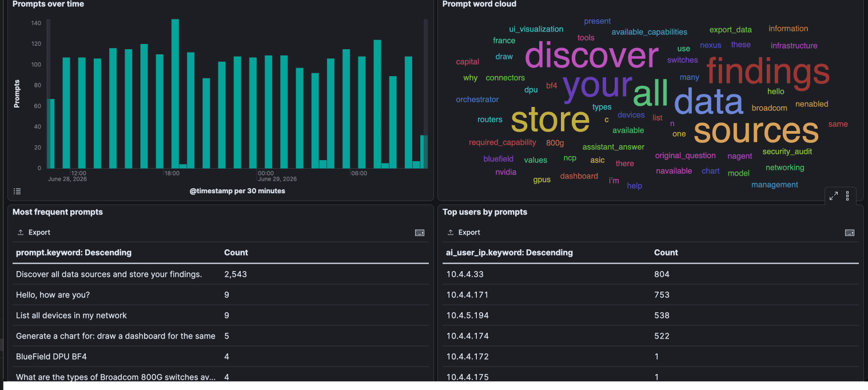Click user IP 10.4.5.194 cell
The width and height of the screenshot is (868, 390).
pos(468,316)
